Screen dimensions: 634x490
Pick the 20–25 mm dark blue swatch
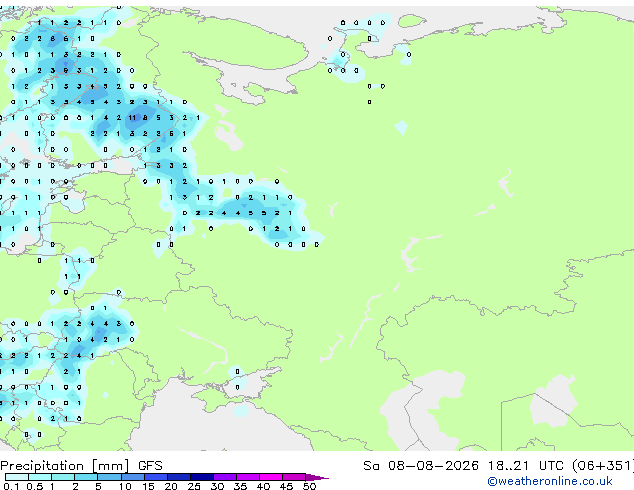pyautogui.click(x=179, y=477)
